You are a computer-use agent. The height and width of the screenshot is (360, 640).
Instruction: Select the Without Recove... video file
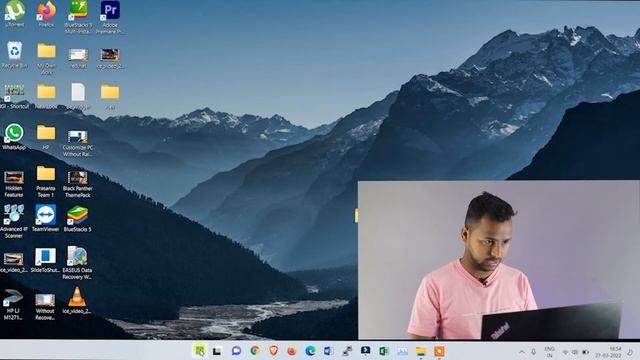click(45, 306)
